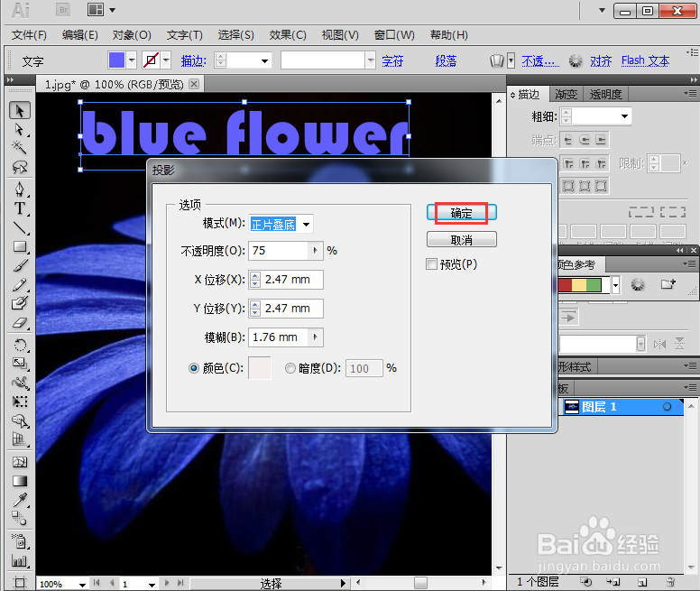700x591 pixels.
Task: Select the Color radio button
Action: click(194, 368)
